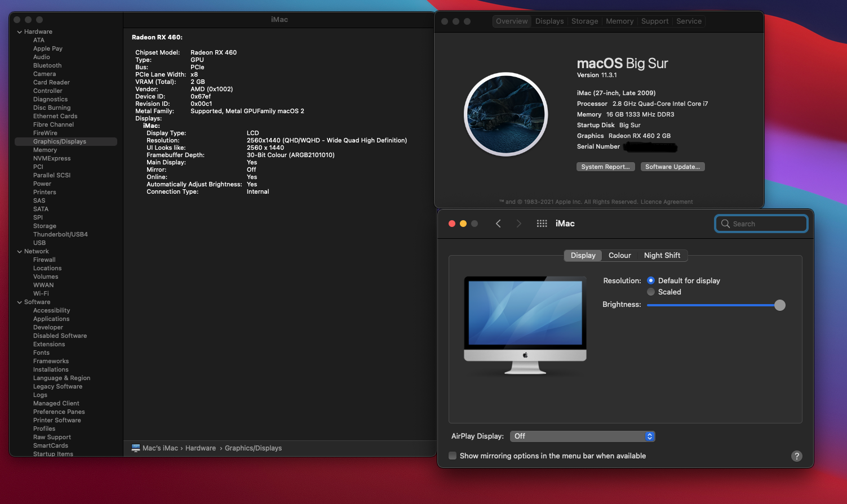This screenshot has height=504, width=847.
Task: Select Apple Pay in sidebar
Action: coord(48,49)
